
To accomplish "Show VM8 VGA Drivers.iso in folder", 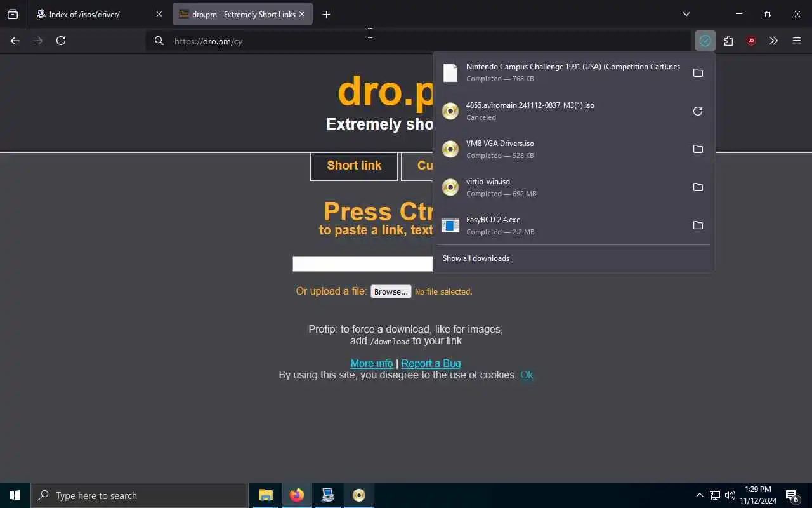I will 698,149.
